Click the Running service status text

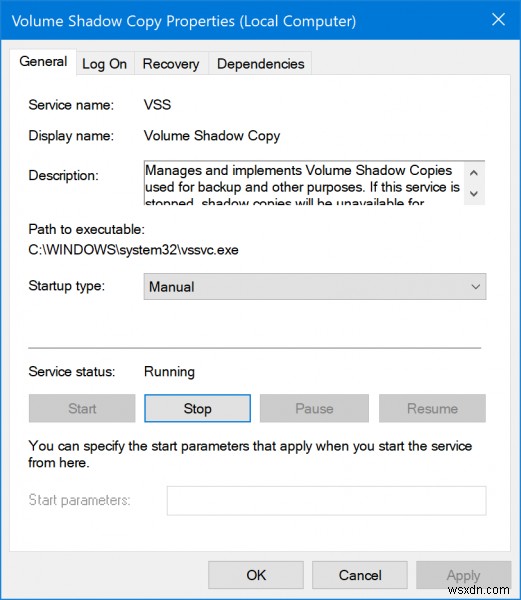point(169,372)
